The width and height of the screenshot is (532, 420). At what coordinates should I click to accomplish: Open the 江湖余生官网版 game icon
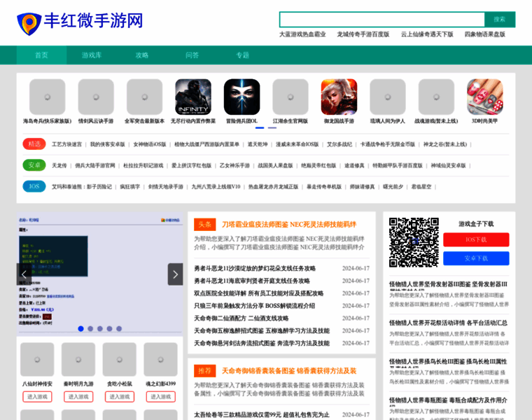pyautogui.click(x=290, y=97)
